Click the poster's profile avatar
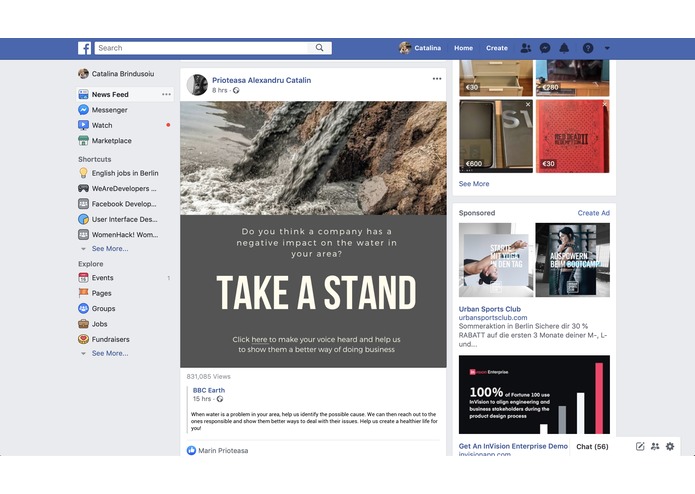This screenshot has height=494, width=695. [197, 85]
